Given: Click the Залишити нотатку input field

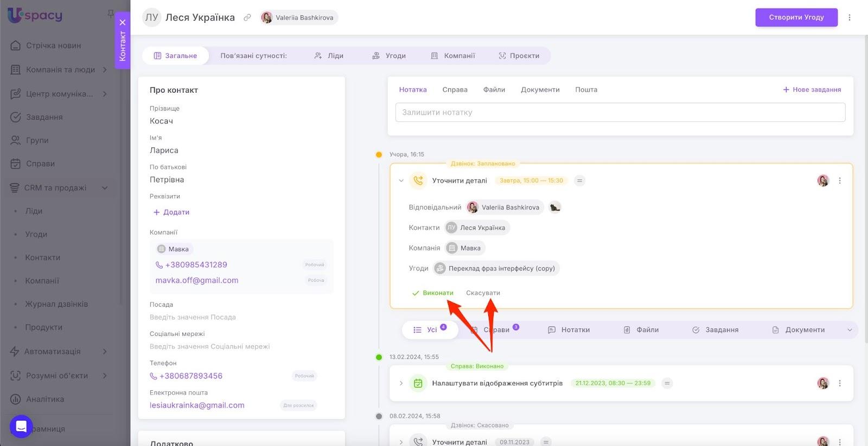Looking at the screenshot, I should (x=620, y=113).
